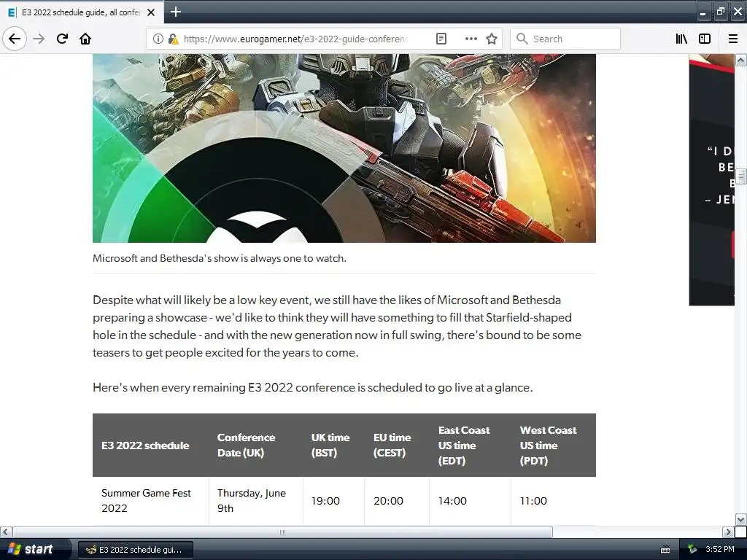Click the sentence 'Here's when every remaining E3 2022'
This screenshot has width=747, height=560.
tap(312, 388)
